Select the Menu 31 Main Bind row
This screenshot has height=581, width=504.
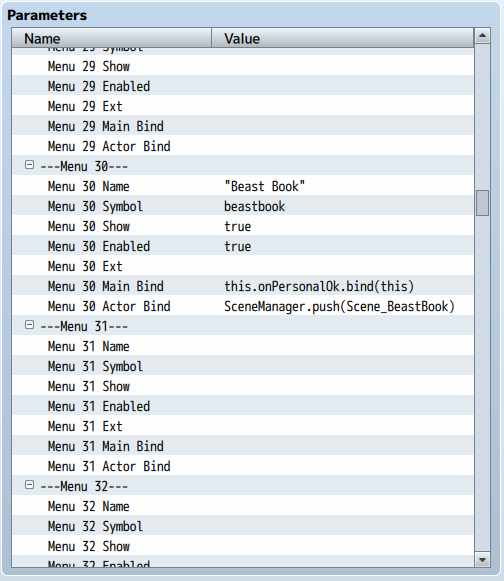tap(243, 446)
